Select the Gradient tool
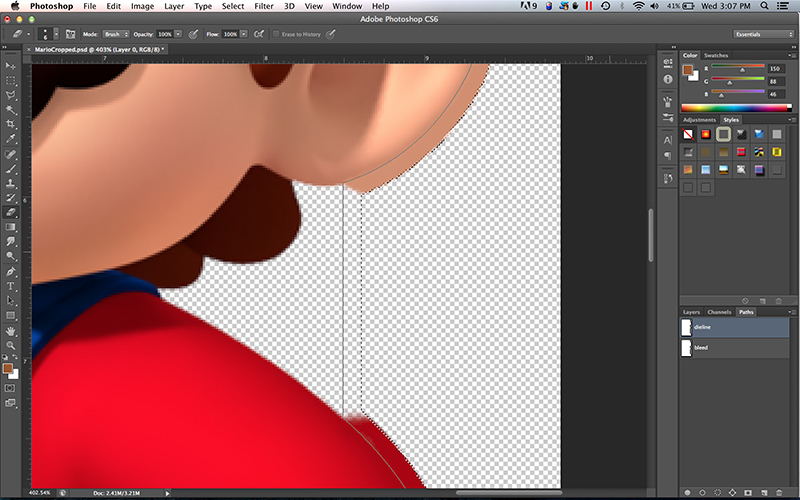Image resolution: width=800 pixels, height=500 pixels. (x=10, y=227)
